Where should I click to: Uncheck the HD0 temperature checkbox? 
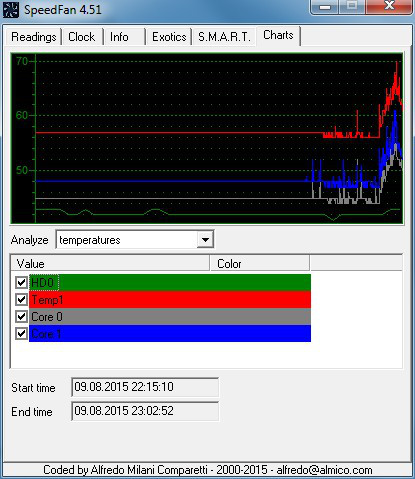(21, 283)
